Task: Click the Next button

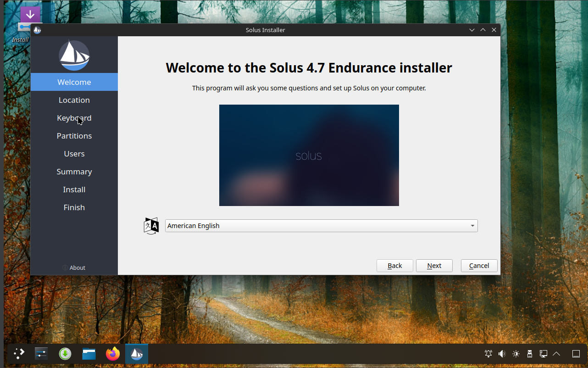Action: (x=434, y=266)
